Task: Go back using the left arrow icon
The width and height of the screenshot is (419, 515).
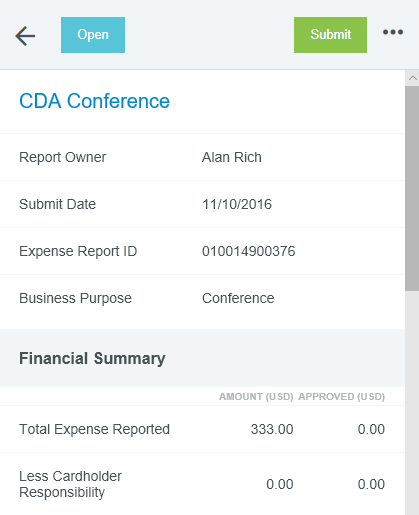Action: (x=25, y=36)
